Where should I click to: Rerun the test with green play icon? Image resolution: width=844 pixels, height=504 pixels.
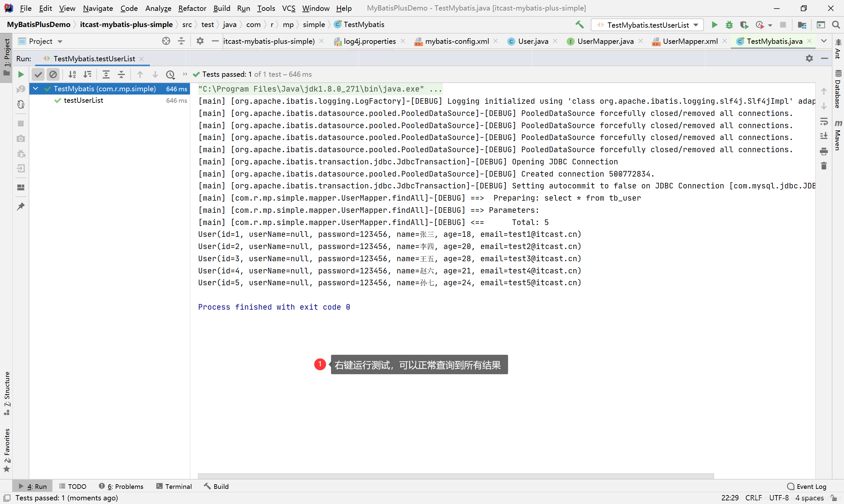click(21, 74)
